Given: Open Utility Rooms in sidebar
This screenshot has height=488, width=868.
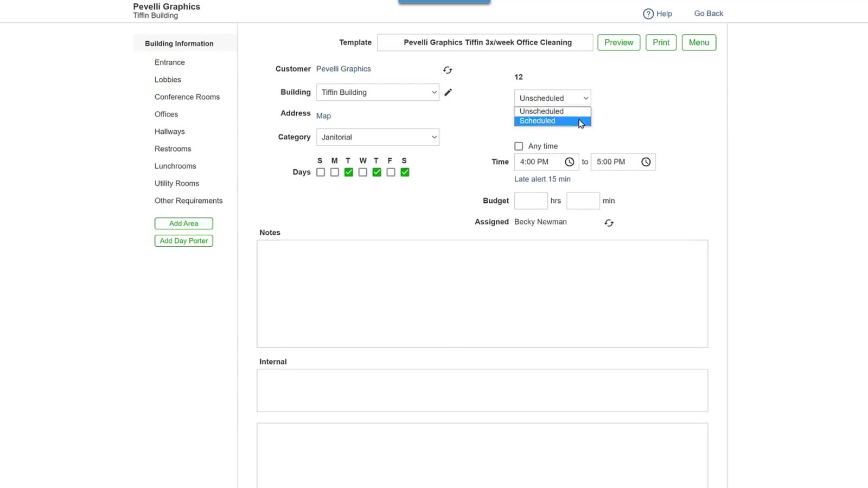Looking at the screenshot, I should tap(177, 184).
